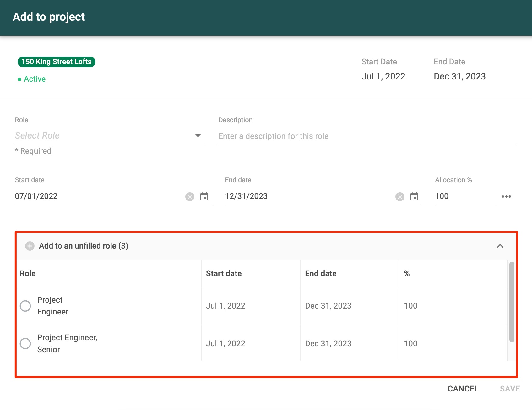532x410 pixels.
Task: Click 'Add to an unfilled role (3)' heading
Action: [84, 246]
